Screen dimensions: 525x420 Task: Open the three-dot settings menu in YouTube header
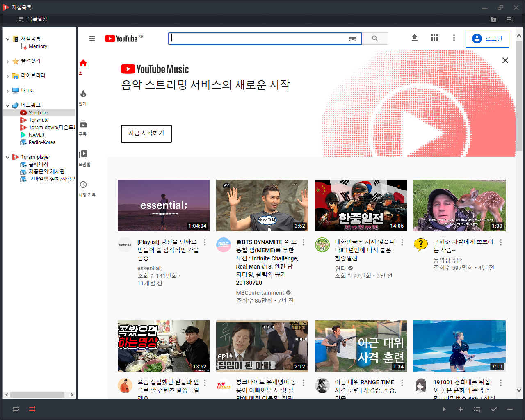454,38
